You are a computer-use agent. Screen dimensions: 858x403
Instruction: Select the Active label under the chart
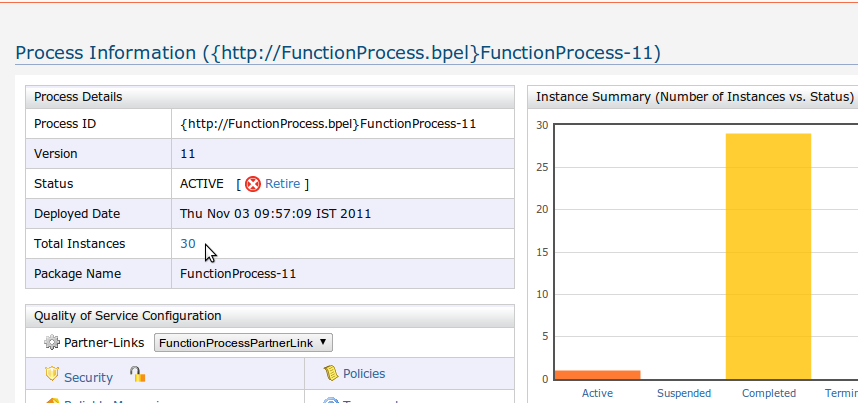[x=597, y=394]
